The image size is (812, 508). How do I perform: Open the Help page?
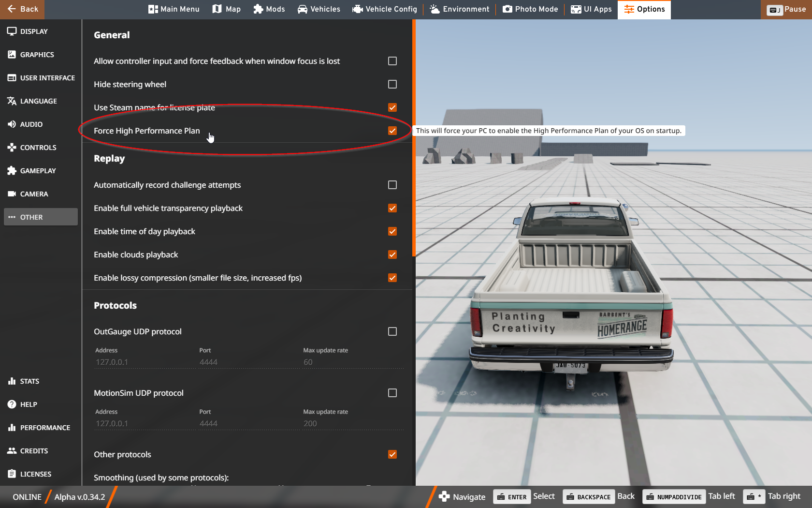pos(41,404)
